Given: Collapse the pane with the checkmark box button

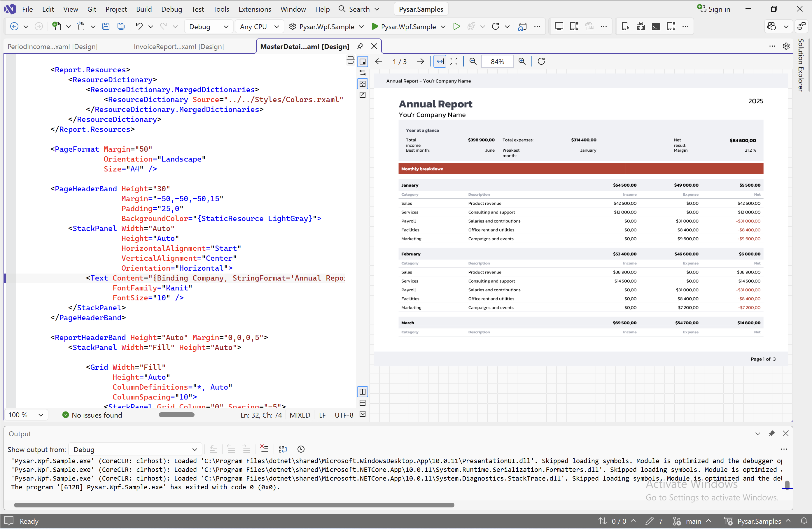Looking at the screenshot, I should [363, 414].
